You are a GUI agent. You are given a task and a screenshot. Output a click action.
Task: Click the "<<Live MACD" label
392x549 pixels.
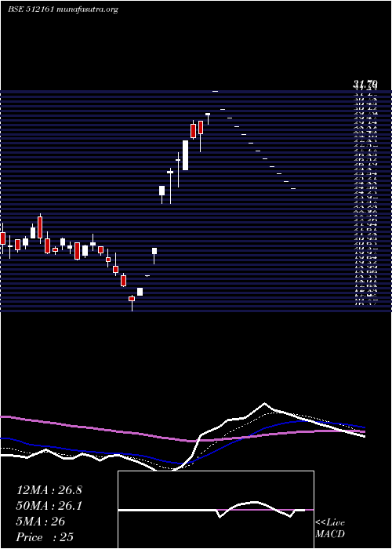point(330,529)
